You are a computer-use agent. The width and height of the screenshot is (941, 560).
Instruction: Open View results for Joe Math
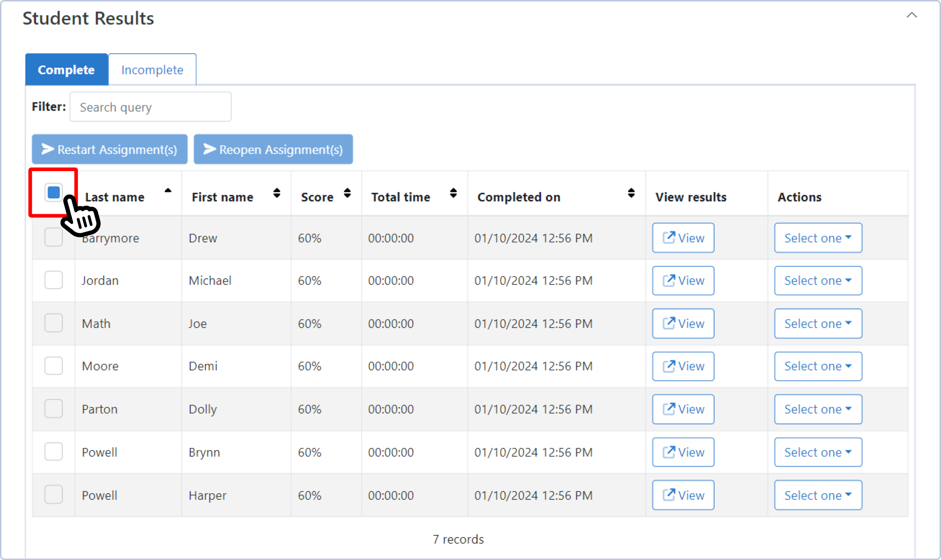pyautogui.click(x=683, y=323)
